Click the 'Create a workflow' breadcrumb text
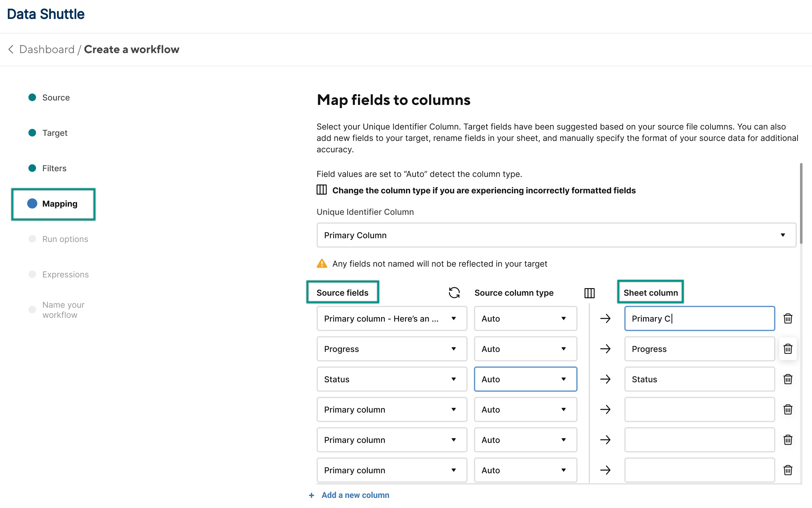This screenshot has width=812, height=508. 131,49
